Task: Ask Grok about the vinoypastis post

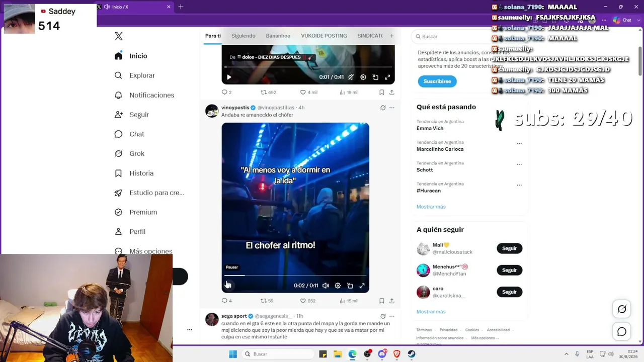Action: [x=383, y=108]
